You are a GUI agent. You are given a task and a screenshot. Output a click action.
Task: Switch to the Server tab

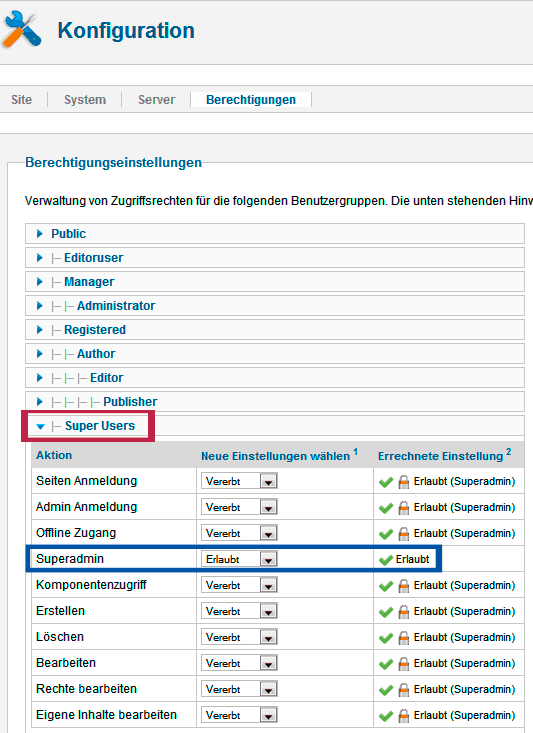(156, 100)
